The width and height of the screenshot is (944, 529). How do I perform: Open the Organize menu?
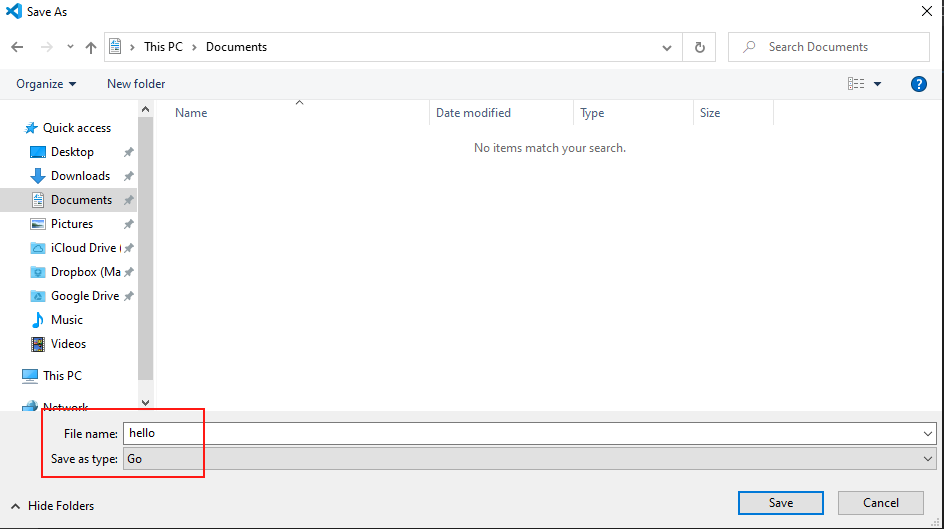tap(46, 84)
